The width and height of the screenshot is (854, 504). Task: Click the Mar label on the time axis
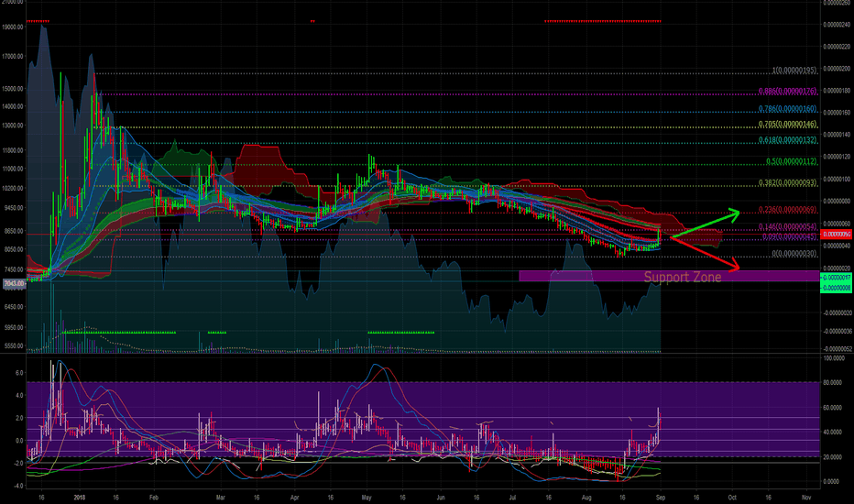point(220,498)
